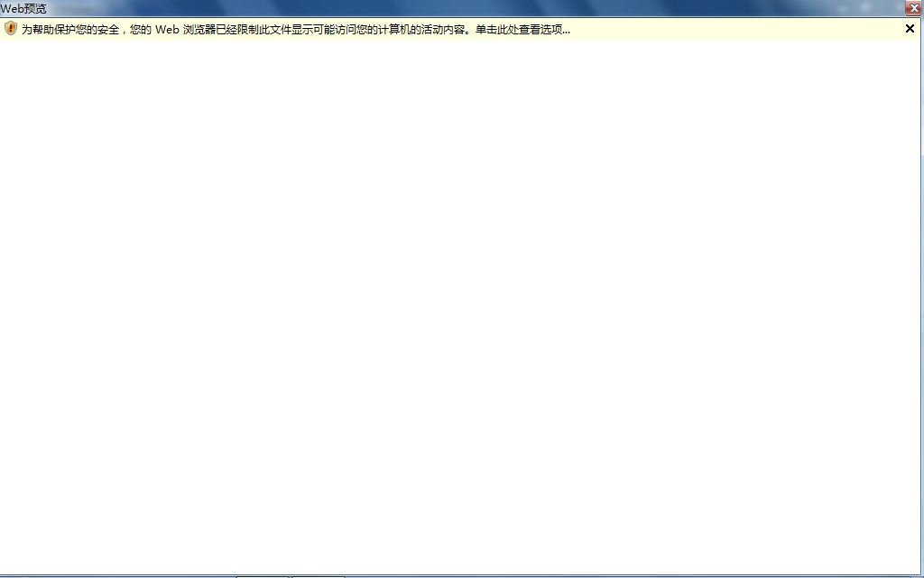Close the Web预览 window
The height and width of the screenshot is (578, 924).
pyautogui.click(x=914, y=8)
